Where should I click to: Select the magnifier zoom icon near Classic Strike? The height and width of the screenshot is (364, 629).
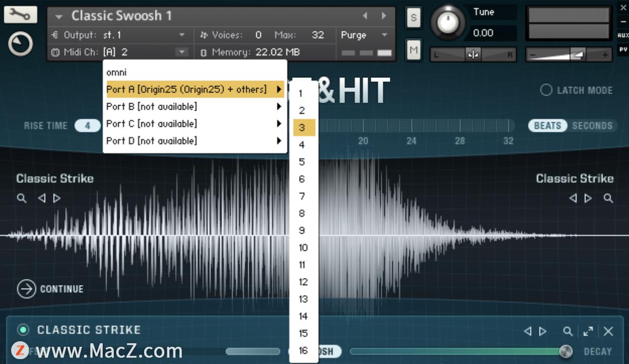tap(21, 198)
